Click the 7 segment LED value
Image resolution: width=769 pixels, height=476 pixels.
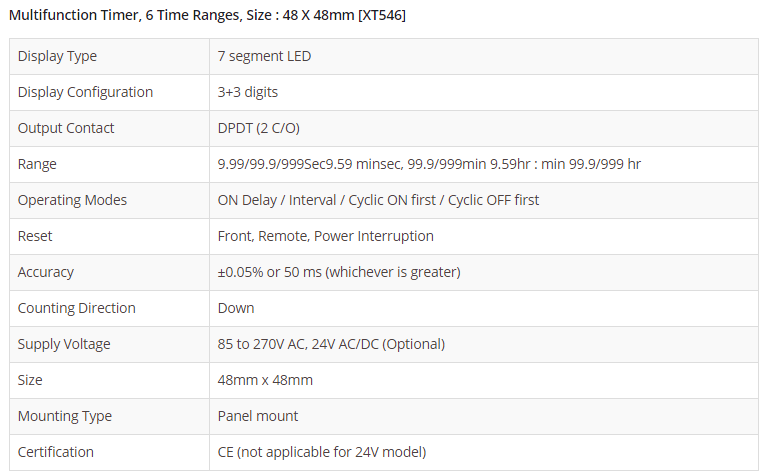tap(264, 56)
